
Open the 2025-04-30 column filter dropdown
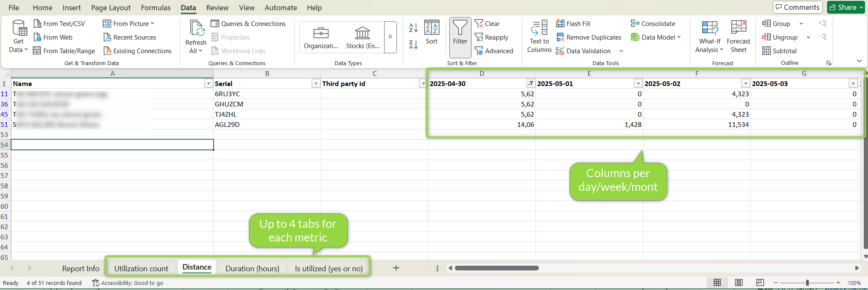point(531,83)
